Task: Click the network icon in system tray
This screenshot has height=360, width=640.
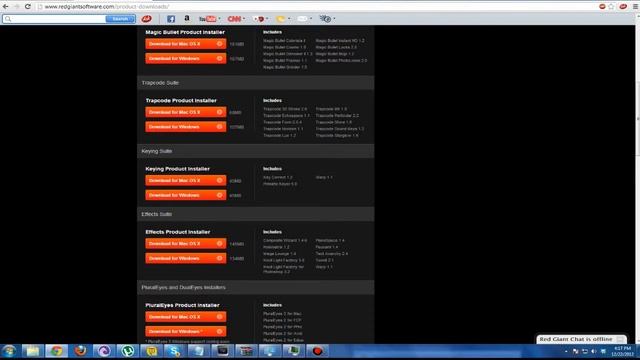Action: click(x=584, y=351)
